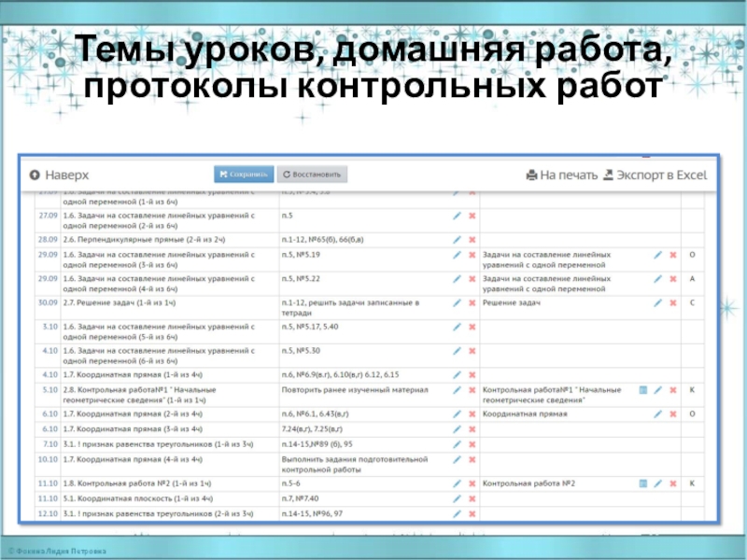Click date 11.10 for Контрольная работа №2
The height and width of the screenshot is (560, 747).
click(x=48, y=483)
